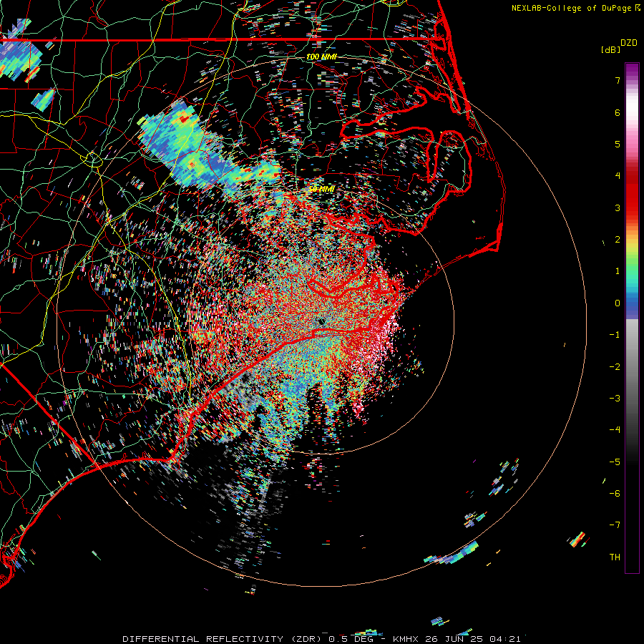
Task: Click the KMHX station identifier in caption
Action: pos(406,639)
